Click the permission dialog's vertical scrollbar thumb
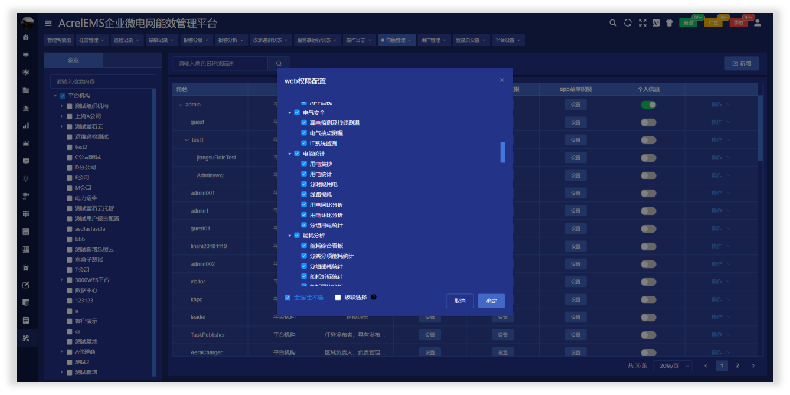Screen dimensions: 790x395 (x=502, y=152)
